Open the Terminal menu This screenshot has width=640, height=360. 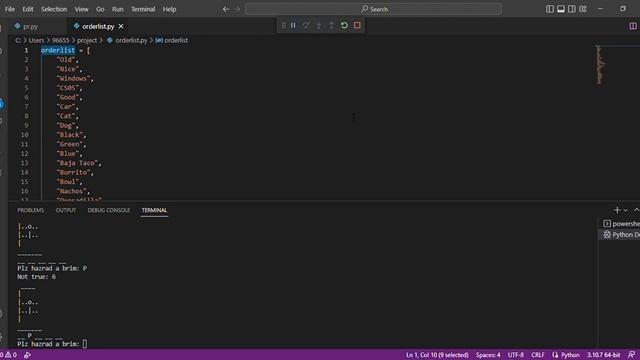point(143,9)
